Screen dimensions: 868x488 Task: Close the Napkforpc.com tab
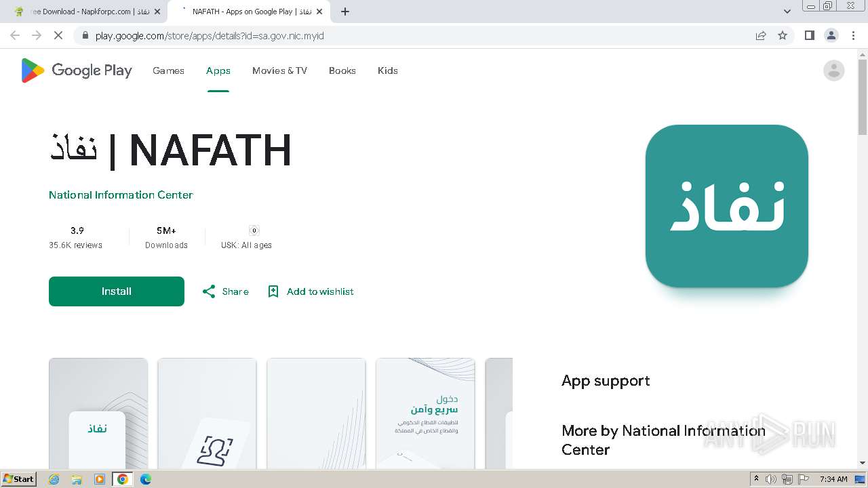click(x=157, y=12)
